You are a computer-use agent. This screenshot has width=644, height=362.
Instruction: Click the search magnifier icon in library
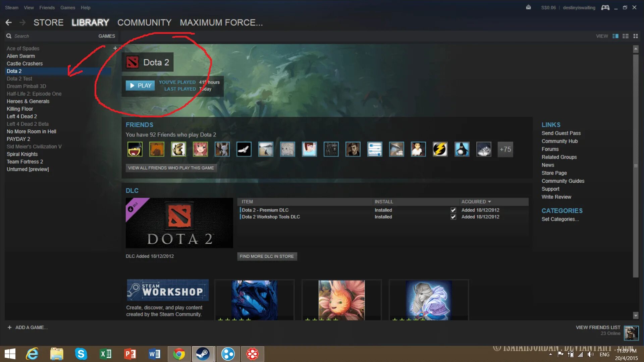click(8, 36)
